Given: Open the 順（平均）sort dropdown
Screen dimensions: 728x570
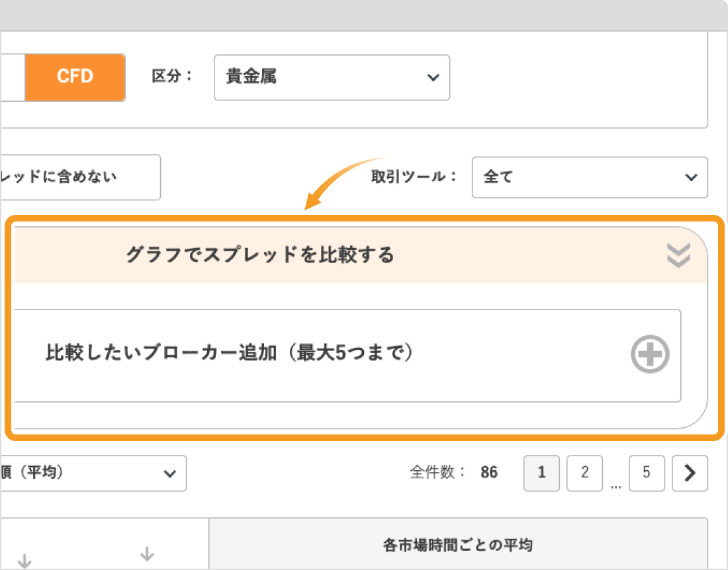Looking at the screenshot, I should (93, 473).
